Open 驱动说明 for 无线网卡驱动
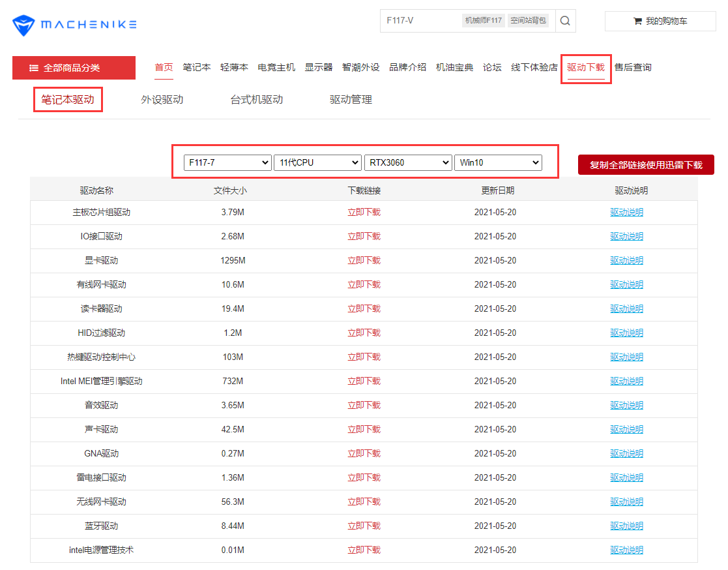 click(626, 502)
